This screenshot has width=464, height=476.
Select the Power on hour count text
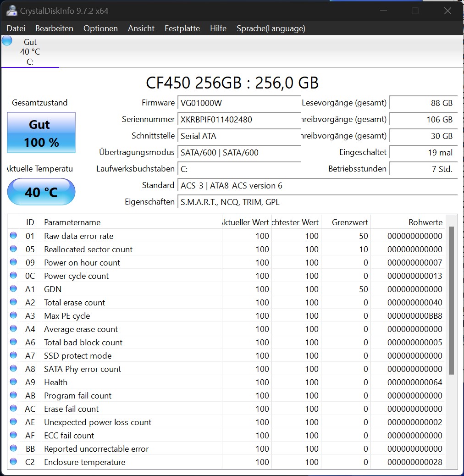pos(82,263)
